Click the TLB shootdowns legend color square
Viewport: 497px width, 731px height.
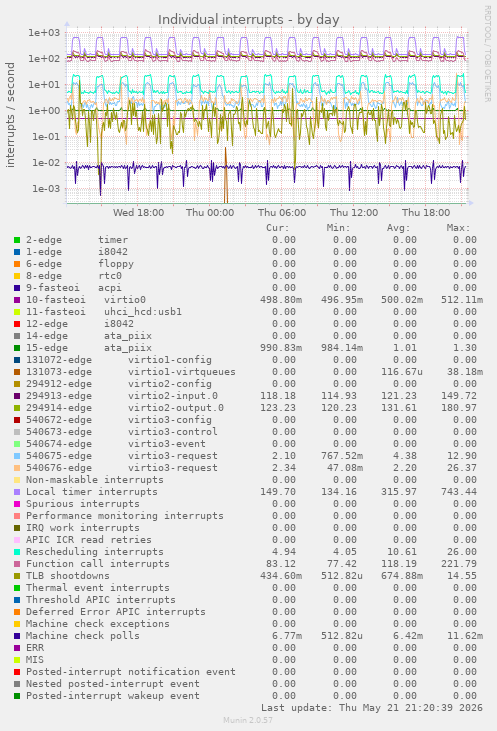pyautogui.click(x=17, y=576)
